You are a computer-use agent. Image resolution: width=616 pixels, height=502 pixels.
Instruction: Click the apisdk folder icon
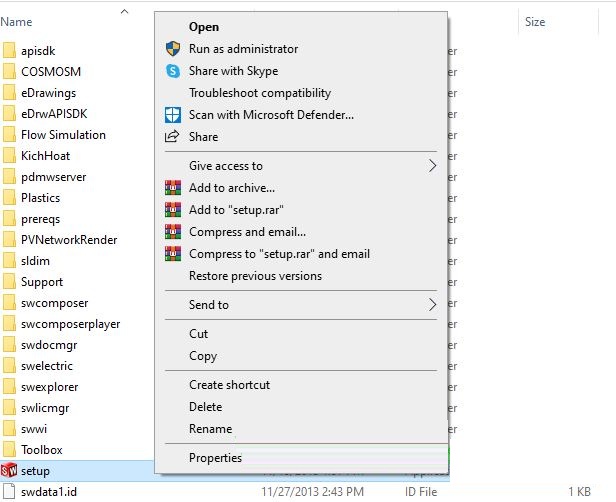[x=9, y=51]
